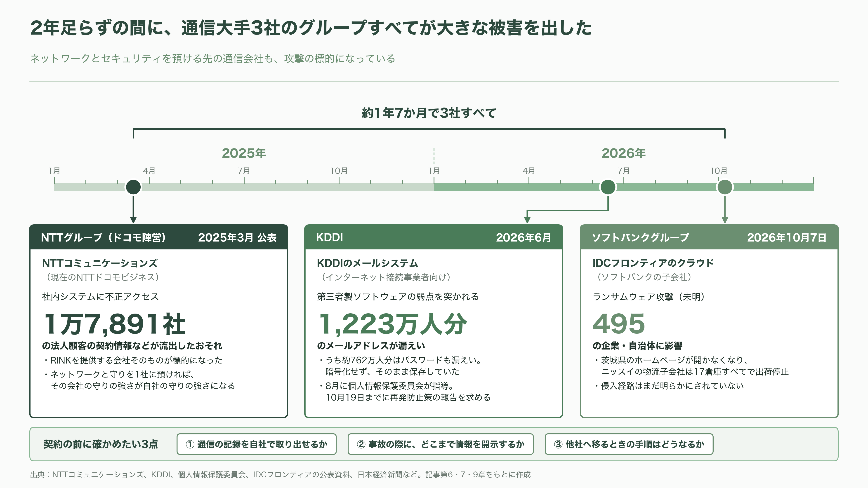Click the text 第三者製ソフトウェアの弱点を突かれる
Image resolution: width=868 pixels, height=488 pixels.
click(398, 296)
